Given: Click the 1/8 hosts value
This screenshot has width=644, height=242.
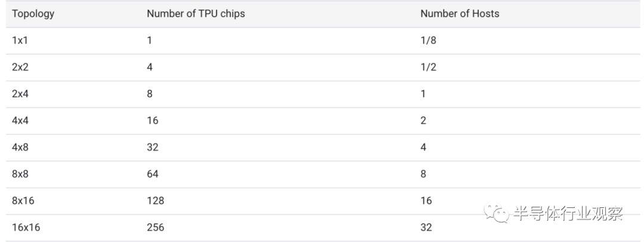Looking at the screenshot, I should click(428, 41).
